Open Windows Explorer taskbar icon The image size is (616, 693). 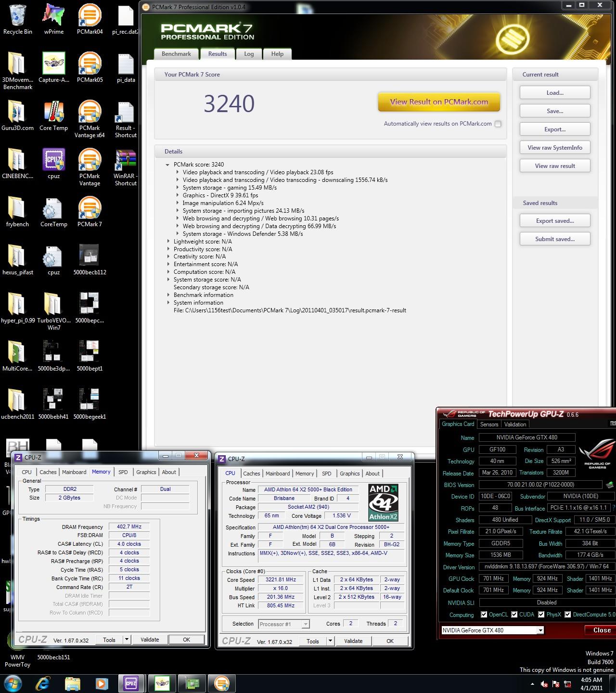click(72, 683)
